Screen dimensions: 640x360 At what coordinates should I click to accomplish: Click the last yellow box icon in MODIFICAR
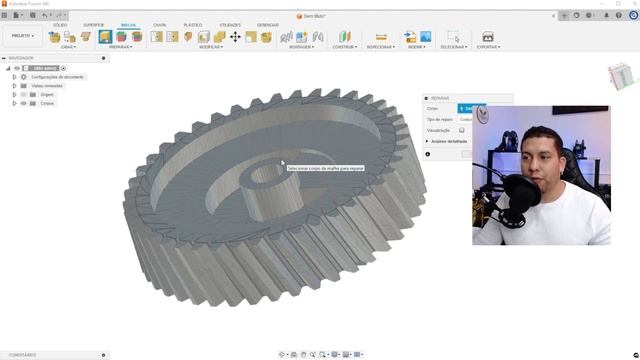coord(267,37)
